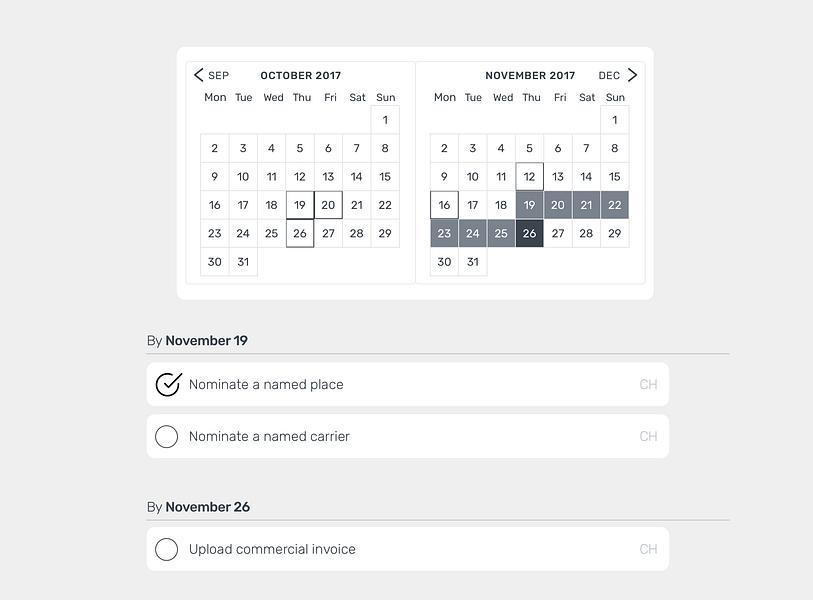Go to previous month using left chevron

[x=199, y=75]
